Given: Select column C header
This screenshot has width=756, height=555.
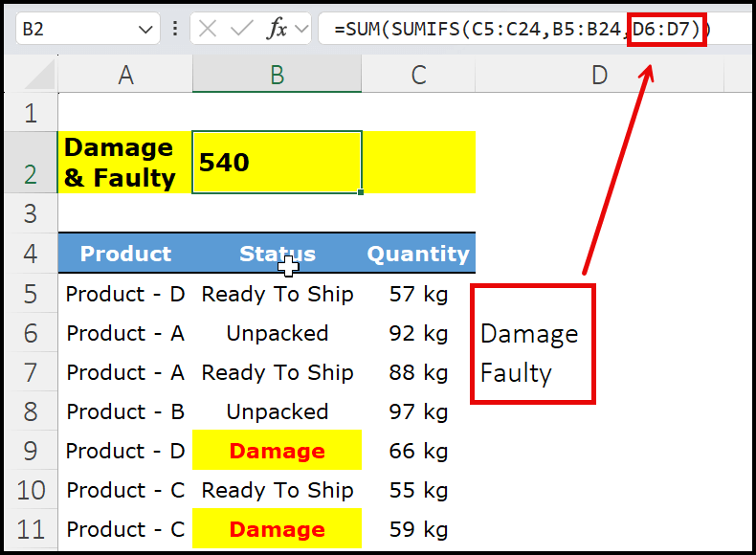Looking at the screenshot, I should coord(418,76).
